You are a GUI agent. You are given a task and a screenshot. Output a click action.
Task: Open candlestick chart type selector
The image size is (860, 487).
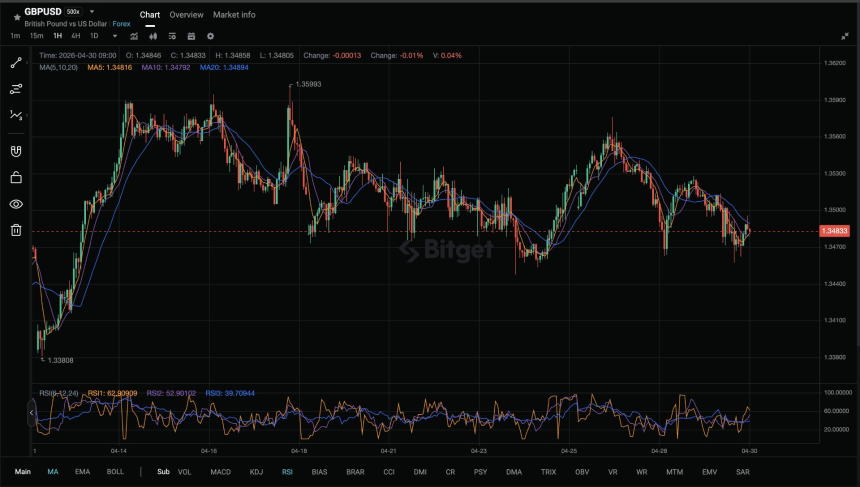[153, 36]
